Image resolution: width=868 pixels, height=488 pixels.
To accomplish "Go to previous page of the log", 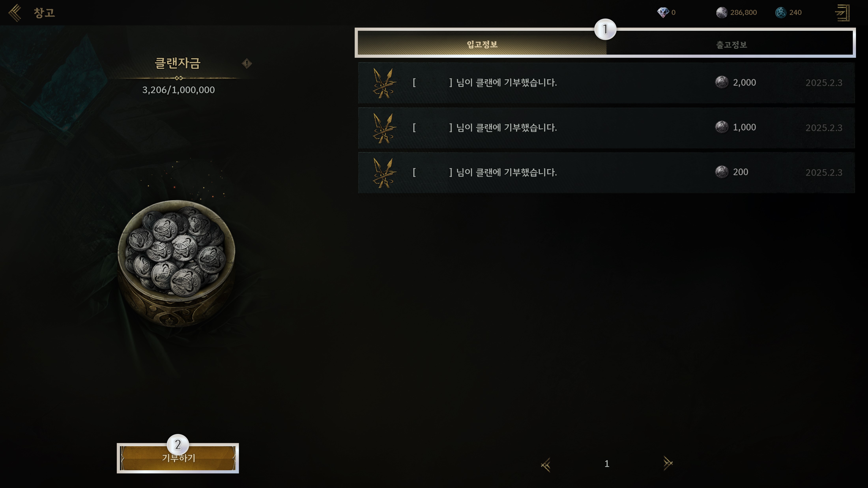I will (546, 464).
